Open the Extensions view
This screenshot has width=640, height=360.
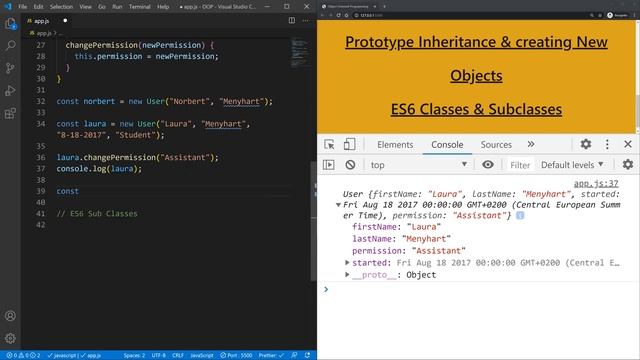pyautogui.click(x=10, y=113)
